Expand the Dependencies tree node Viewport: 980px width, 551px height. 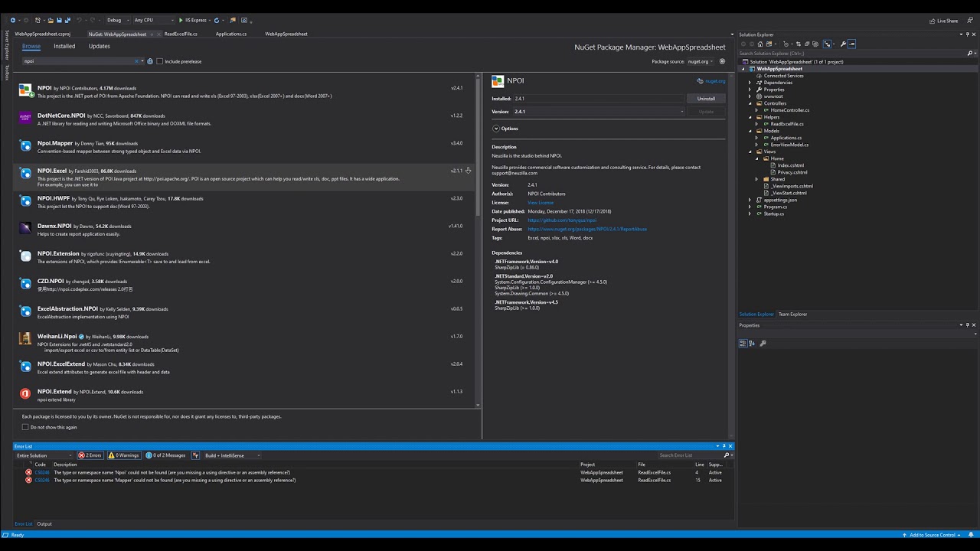[x=750, y=83]
